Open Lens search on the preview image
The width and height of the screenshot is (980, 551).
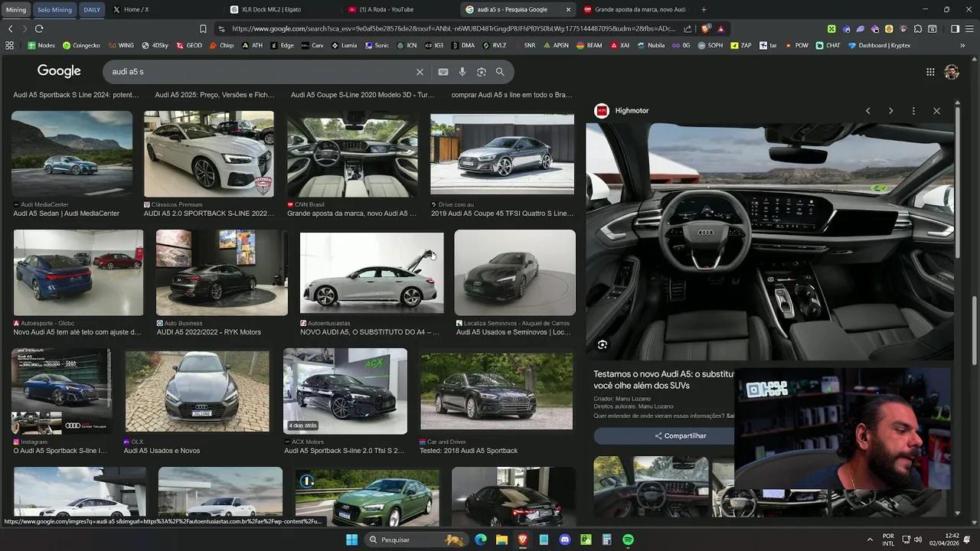[603, 345]
